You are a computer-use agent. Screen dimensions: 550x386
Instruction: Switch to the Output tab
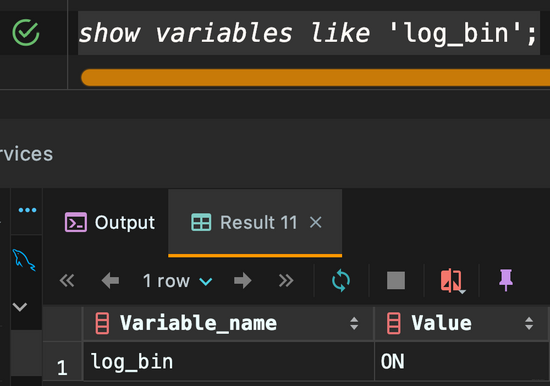pyautogui.click(x=110, y=222)
